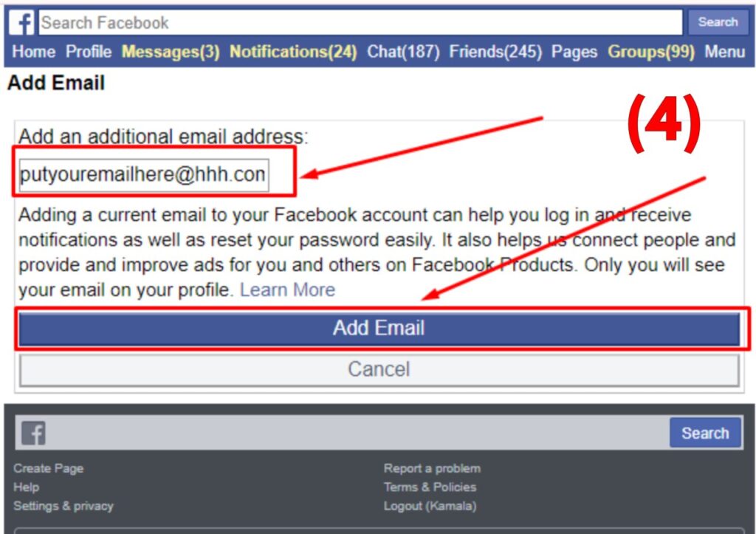Screen dimensions: 756x534
Task: Open Groups(99) in navigation bar
Action: (x=651, y=52)
